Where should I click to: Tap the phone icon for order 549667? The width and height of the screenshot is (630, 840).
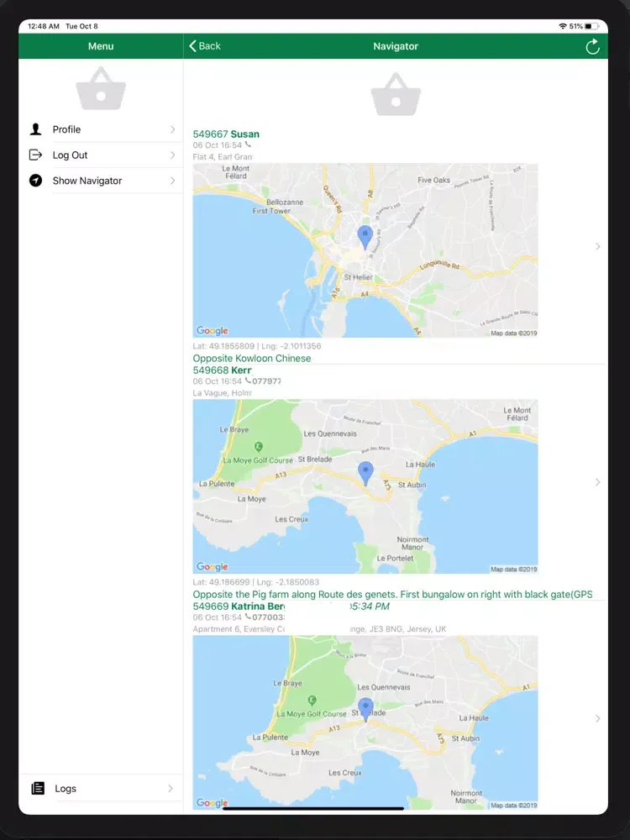[x=248, y=144]
